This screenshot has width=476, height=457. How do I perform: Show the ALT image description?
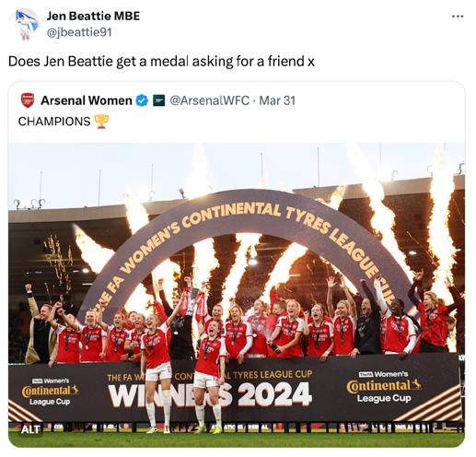(30, 429)
